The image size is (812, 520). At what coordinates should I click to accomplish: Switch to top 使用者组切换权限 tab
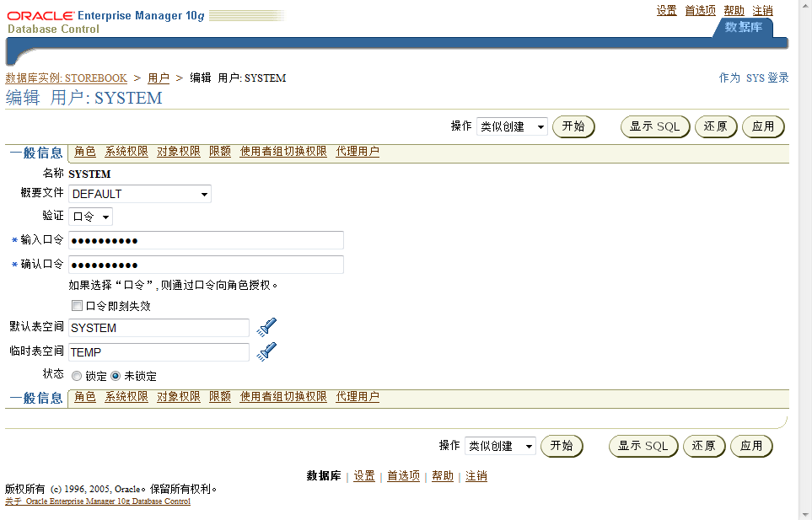[283, 152]
